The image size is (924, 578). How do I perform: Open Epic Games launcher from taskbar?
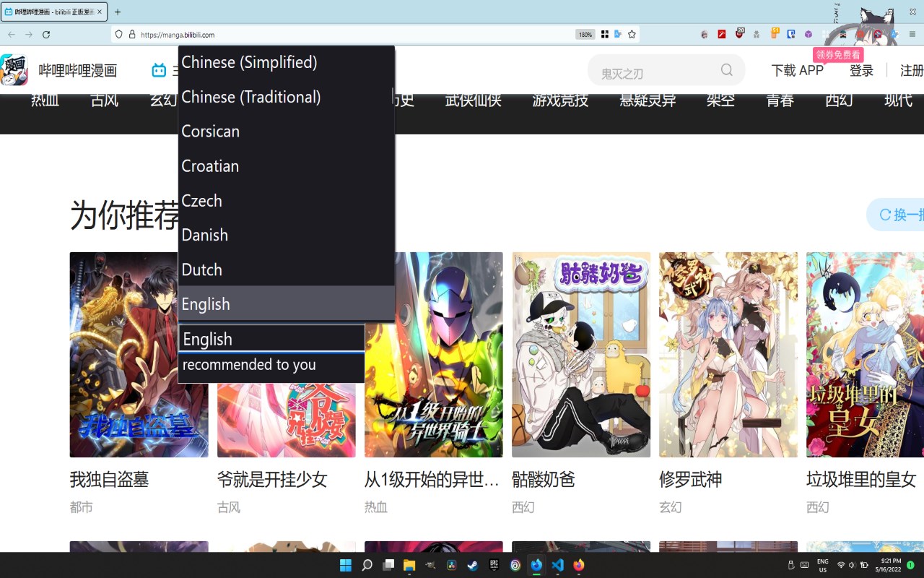point(494,565)
